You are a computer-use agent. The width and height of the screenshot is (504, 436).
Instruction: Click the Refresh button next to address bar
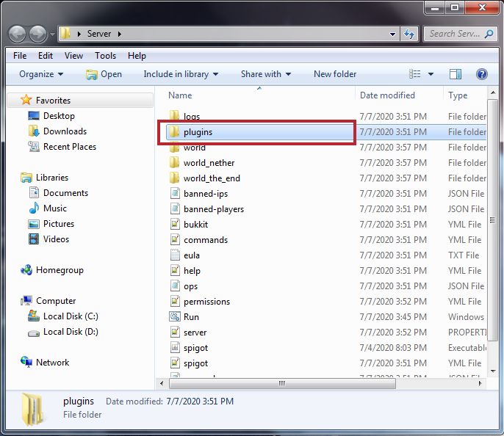point(408,34)
